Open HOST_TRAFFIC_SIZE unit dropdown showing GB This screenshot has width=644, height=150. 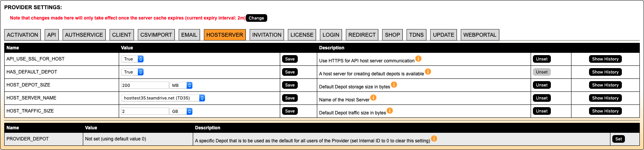[x=181, y=111]
